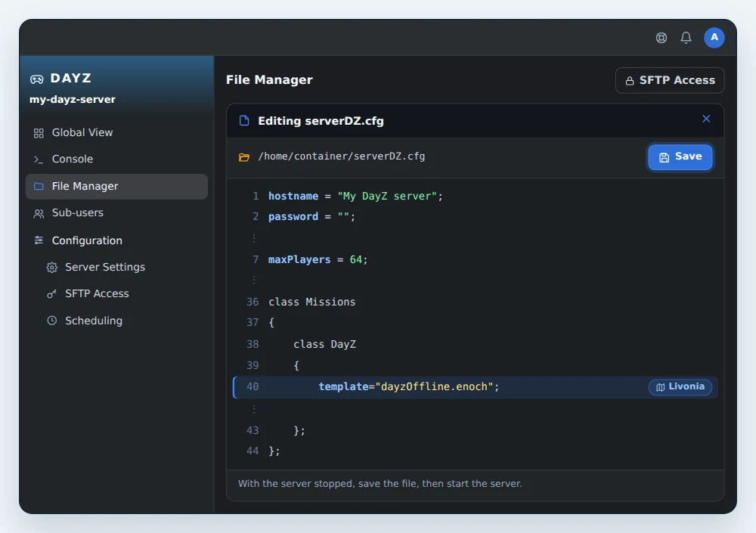Image resolution: width=756 pixels, height=533 pixels.
Task: Click the DayZ gamepad icon
Action: [36, 79]
